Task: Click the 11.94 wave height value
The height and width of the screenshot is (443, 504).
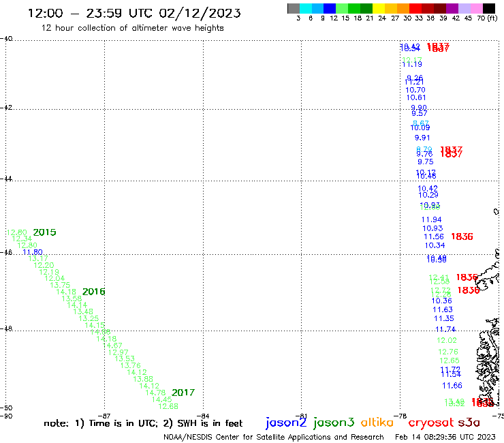Action: [x=431, y=219]
